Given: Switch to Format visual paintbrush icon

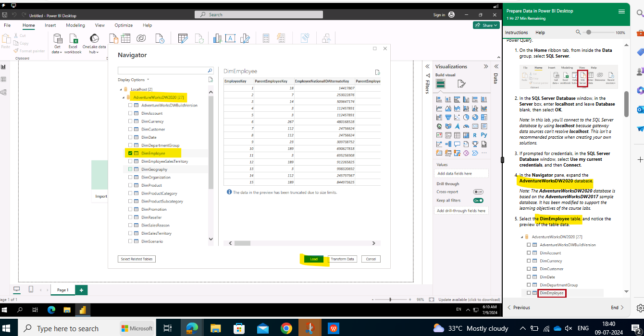Looking at the screenshot, I should pyautogui.click(x=461, y=84).
